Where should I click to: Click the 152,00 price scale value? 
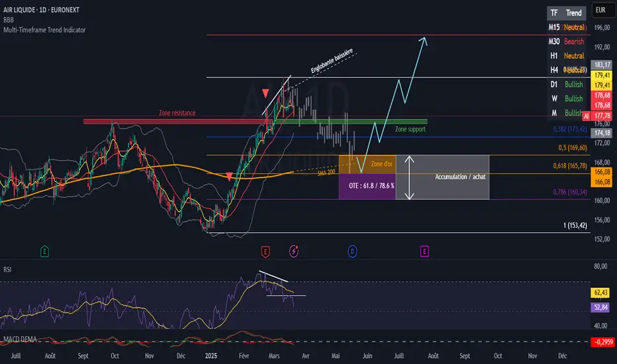(602, 239)
